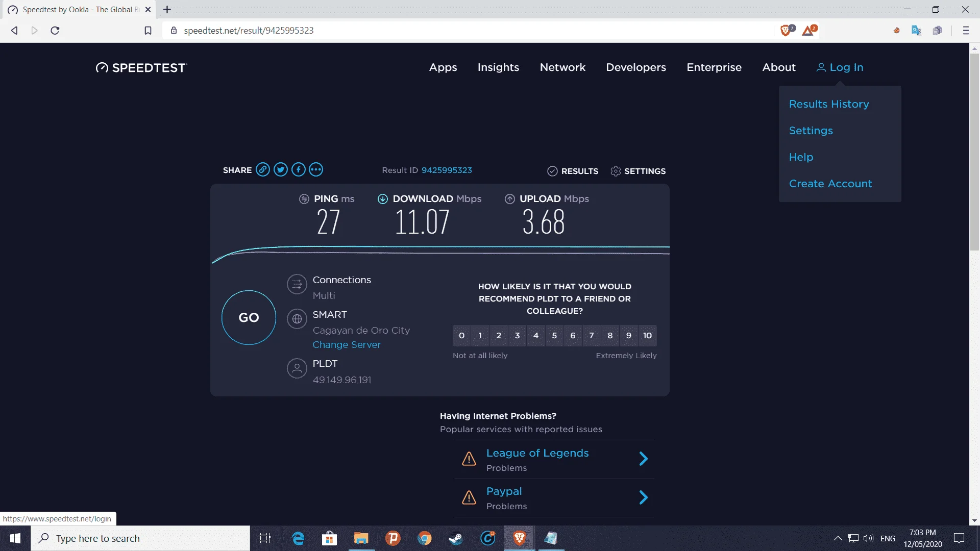
Task: Share the result on Twitter
Action: point(281,170)
